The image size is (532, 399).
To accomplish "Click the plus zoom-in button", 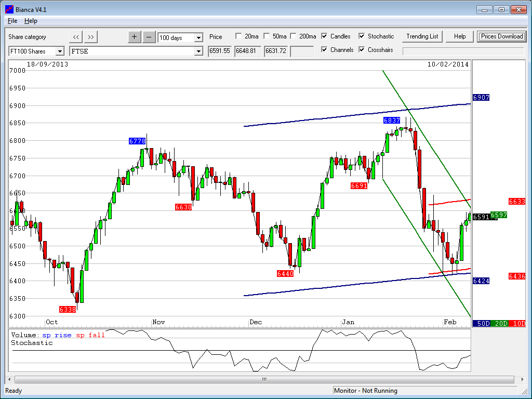I will pyautogui.click(x=134, y=37).
